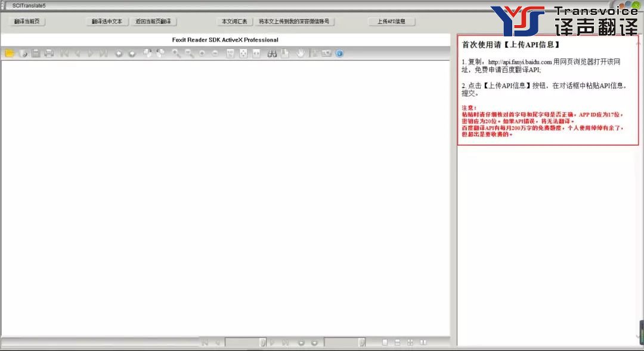644x351 pixels.
Task: Click the Fit Page icon
Action: (x=243, y=54)
